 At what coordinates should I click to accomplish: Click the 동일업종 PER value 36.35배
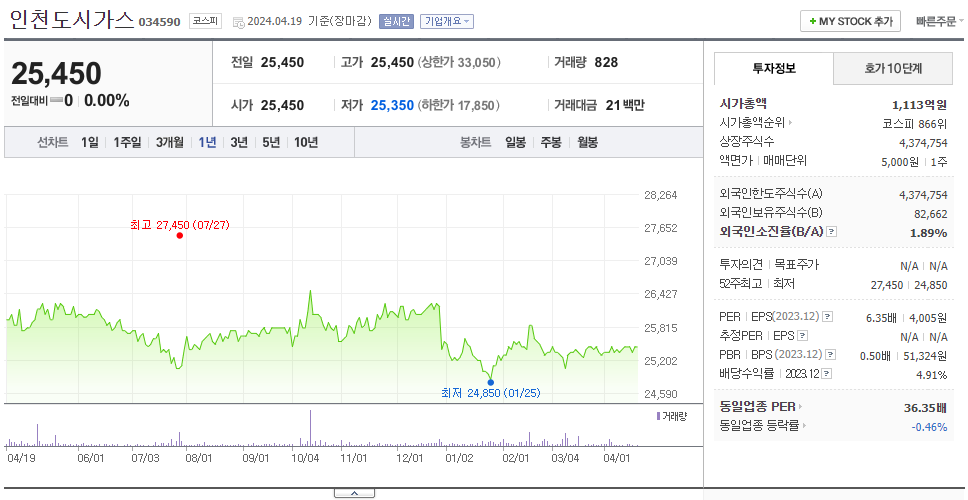[x=925, y=407]
